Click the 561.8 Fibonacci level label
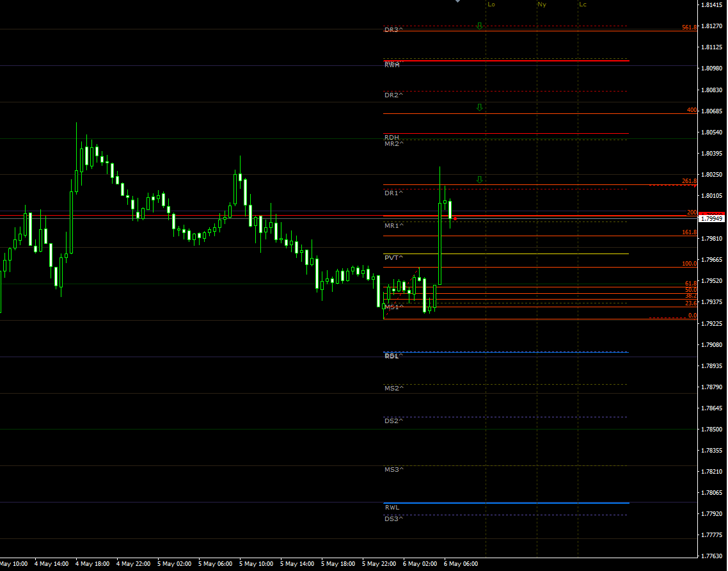Screen dimensions: 728x571 (690, 28)
